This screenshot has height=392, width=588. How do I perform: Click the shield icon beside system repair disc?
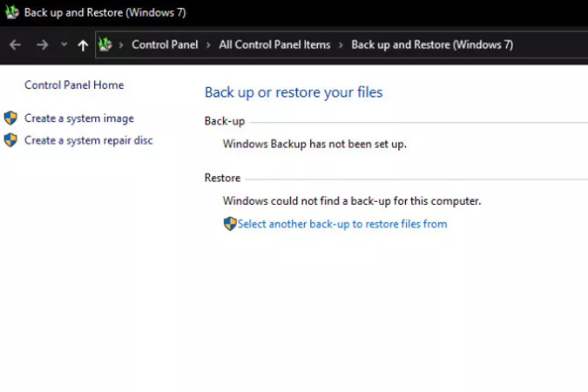point(10,140)
